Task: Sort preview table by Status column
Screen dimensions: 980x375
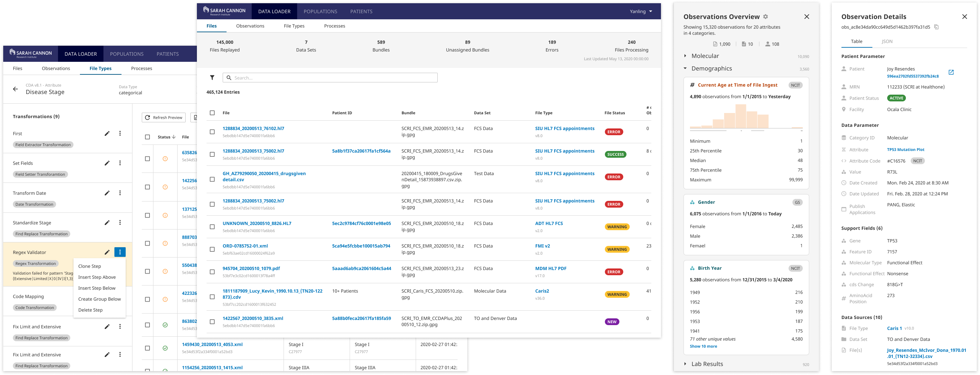Action: 167,137
